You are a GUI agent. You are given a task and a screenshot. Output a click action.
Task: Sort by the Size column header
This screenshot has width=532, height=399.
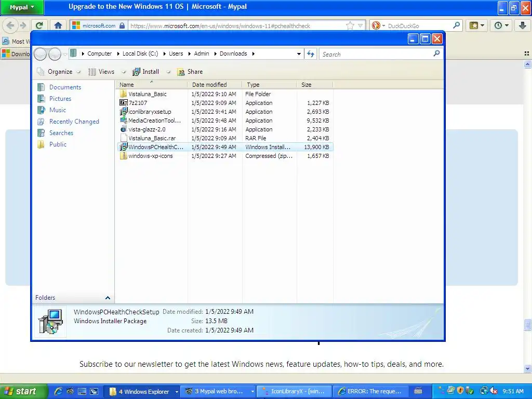[315, 85]
